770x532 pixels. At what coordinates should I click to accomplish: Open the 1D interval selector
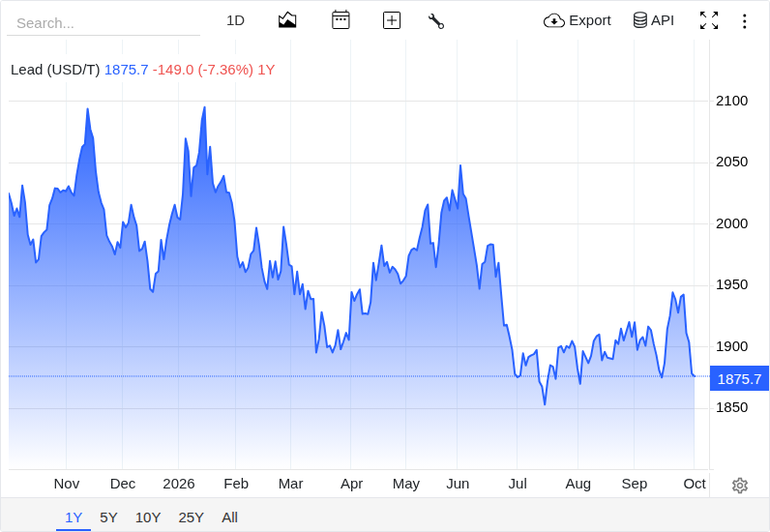pos(235,20)
